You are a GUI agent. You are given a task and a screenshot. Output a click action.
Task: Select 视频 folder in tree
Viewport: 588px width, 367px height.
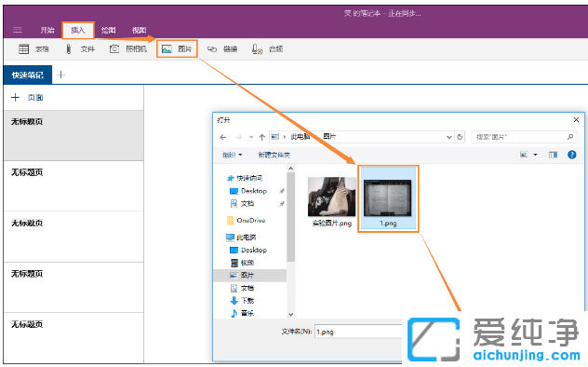(x=242, y=263)
